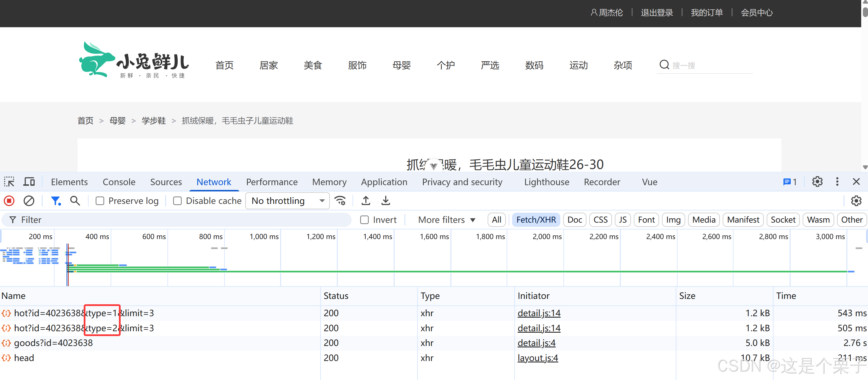
Task: Enable the Preserve log checkbox
Action: (x=100, y=201)
